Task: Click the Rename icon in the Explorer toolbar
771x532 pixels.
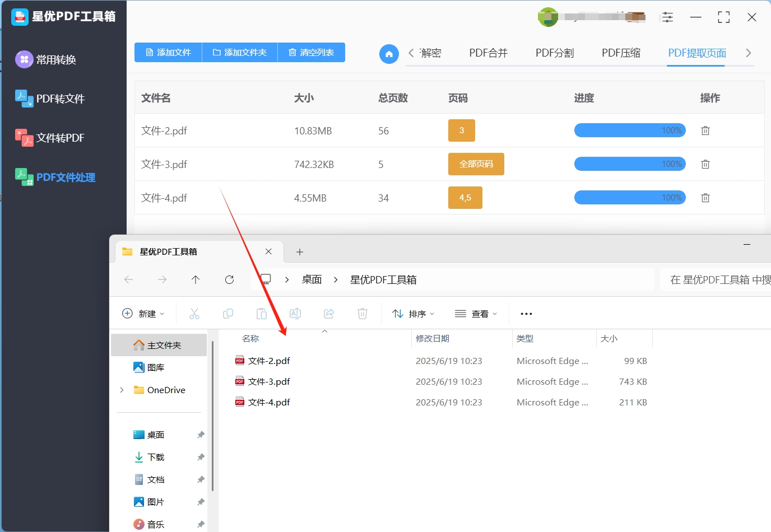Action: [295, 314]
